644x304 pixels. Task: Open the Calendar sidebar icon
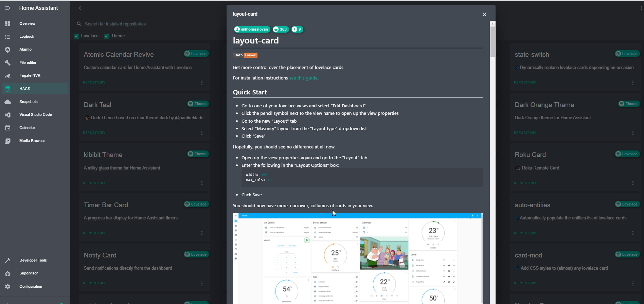coord(7,128)
